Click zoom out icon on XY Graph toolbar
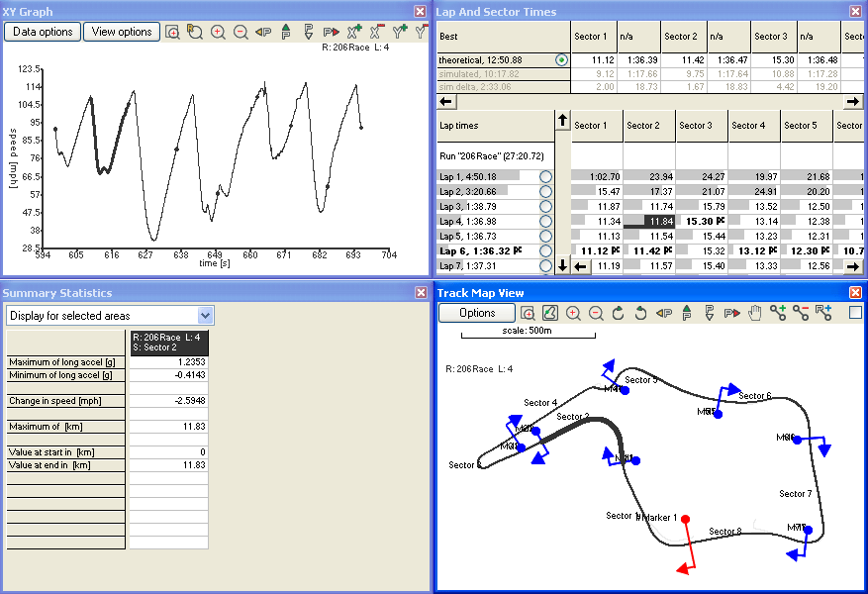Viewport: 868px width, 594px height. [x=241, y=32]
